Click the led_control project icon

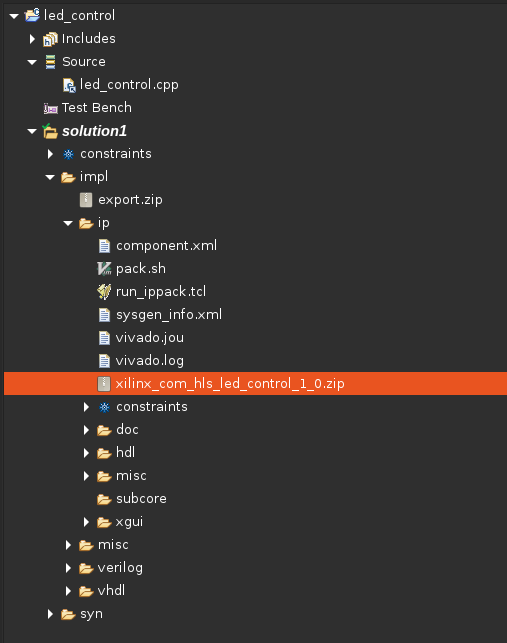point(32,15)
